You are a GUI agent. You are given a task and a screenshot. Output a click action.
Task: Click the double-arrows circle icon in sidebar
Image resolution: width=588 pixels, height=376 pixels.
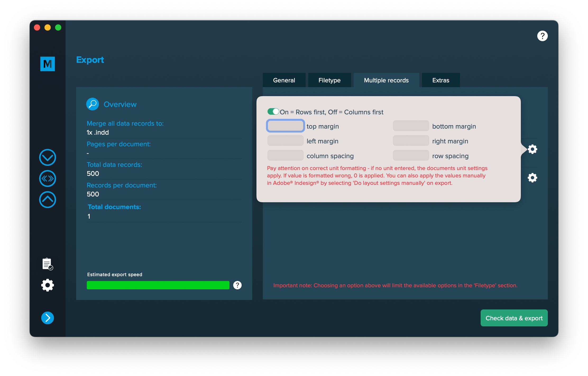(48, 178)
